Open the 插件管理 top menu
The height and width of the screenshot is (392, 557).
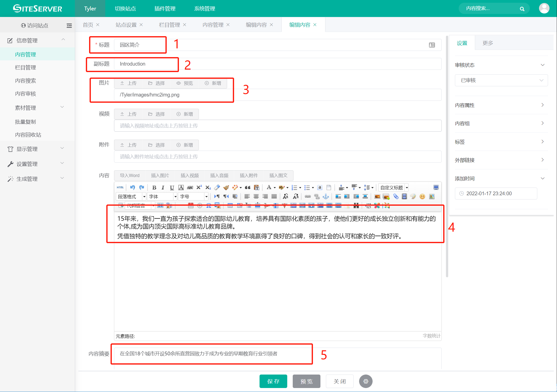[x=165, y=9]
